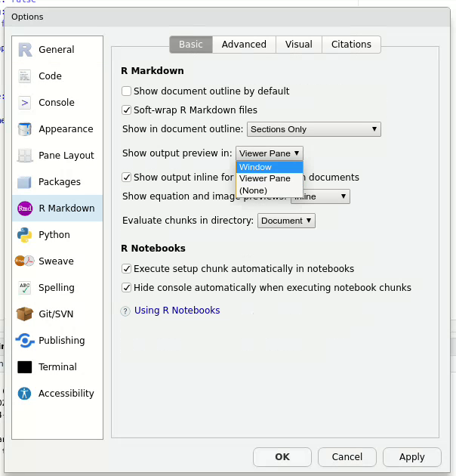Choose Viewer Pane in the open list
456x476 pixels.
(x=270, y=178)
